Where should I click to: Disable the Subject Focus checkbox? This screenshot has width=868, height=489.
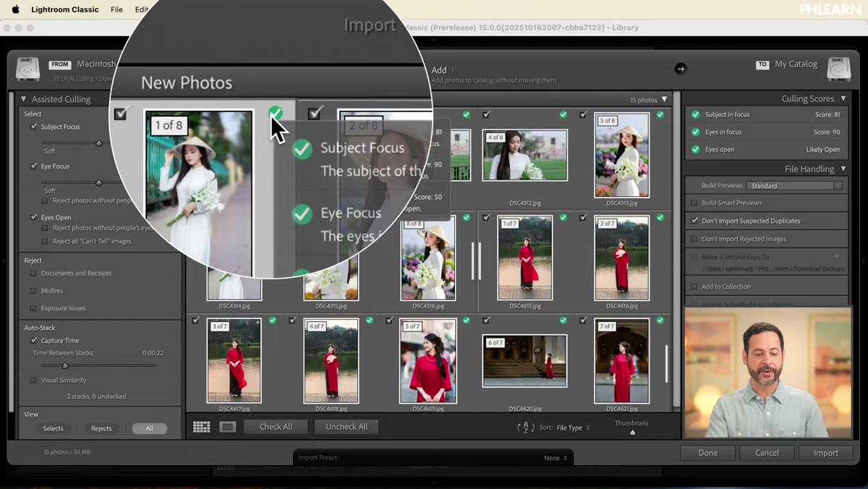34,127
